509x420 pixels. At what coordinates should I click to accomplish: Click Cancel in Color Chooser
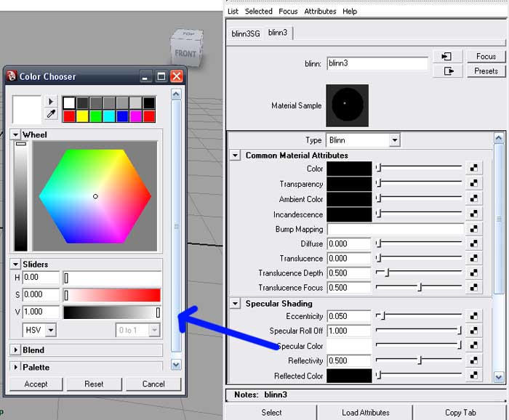(153, 384)
